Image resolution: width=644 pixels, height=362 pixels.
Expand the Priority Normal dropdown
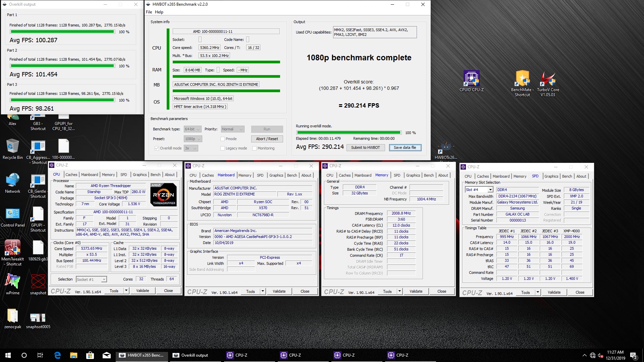232,129
